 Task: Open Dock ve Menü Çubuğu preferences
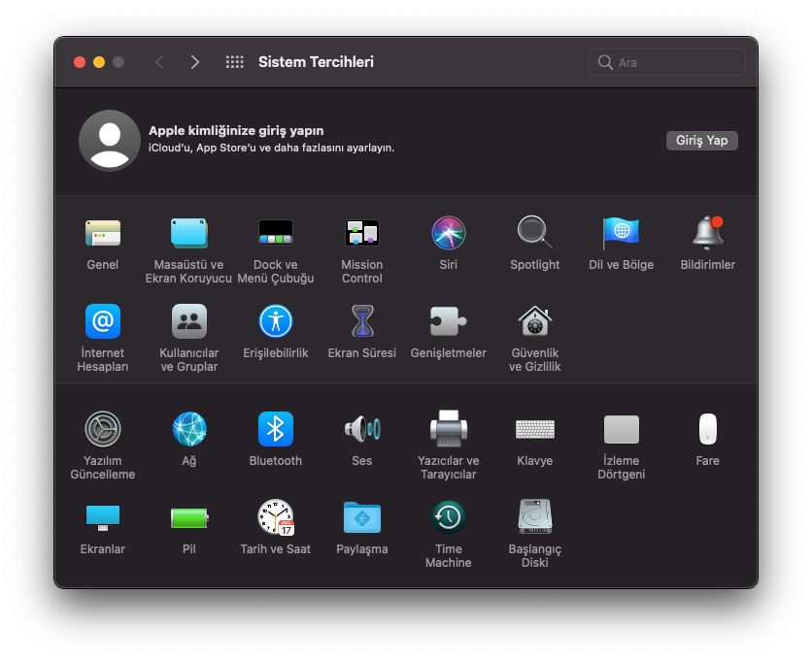point(276,233)
